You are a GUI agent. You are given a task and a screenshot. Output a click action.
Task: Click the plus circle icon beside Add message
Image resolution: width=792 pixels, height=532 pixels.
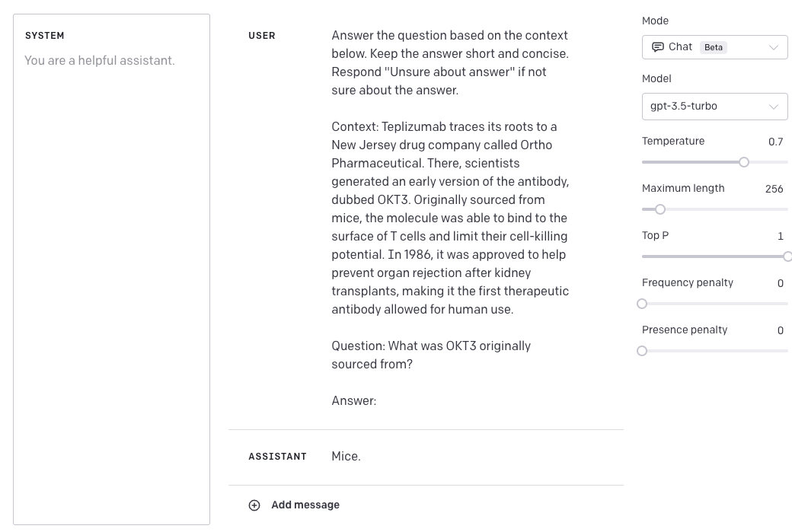click(x=254, y=505)
